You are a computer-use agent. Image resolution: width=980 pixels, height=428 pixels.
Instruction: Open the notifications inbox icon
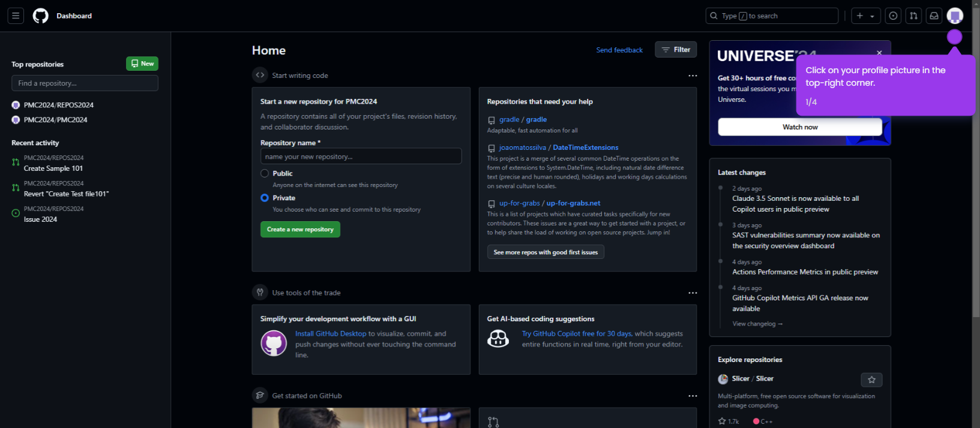[934, 16]
